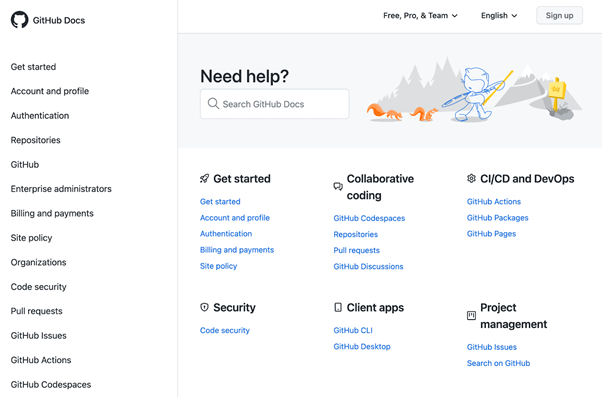Follow the blue Authentication link
This screenshot has width=602, height=397.
[x=226, y=234]
